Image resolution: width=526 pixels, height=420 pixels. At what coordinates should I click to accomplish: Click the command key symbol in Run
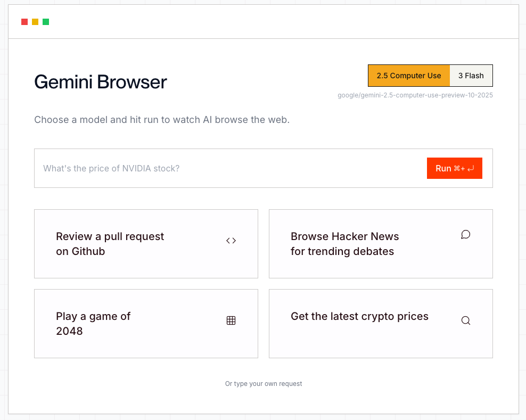pyautogui.click(x=457, y=169)
